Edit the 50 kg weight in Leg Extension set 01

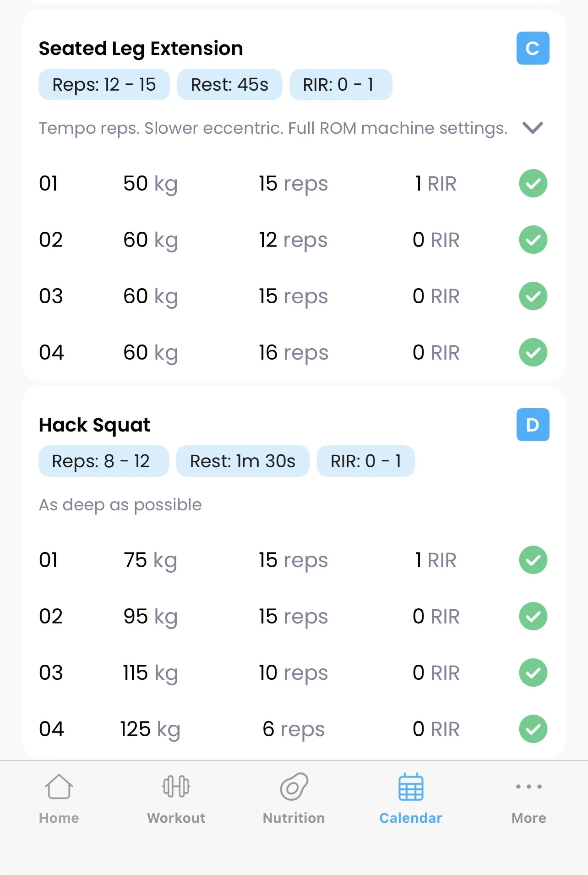(x=150, y=184)
